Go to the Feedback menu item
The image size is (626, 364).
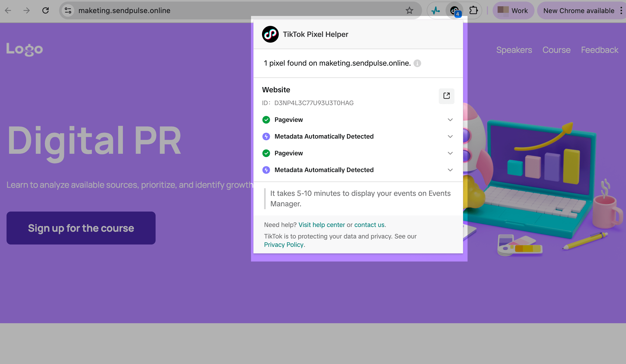[x=599, y=50]
